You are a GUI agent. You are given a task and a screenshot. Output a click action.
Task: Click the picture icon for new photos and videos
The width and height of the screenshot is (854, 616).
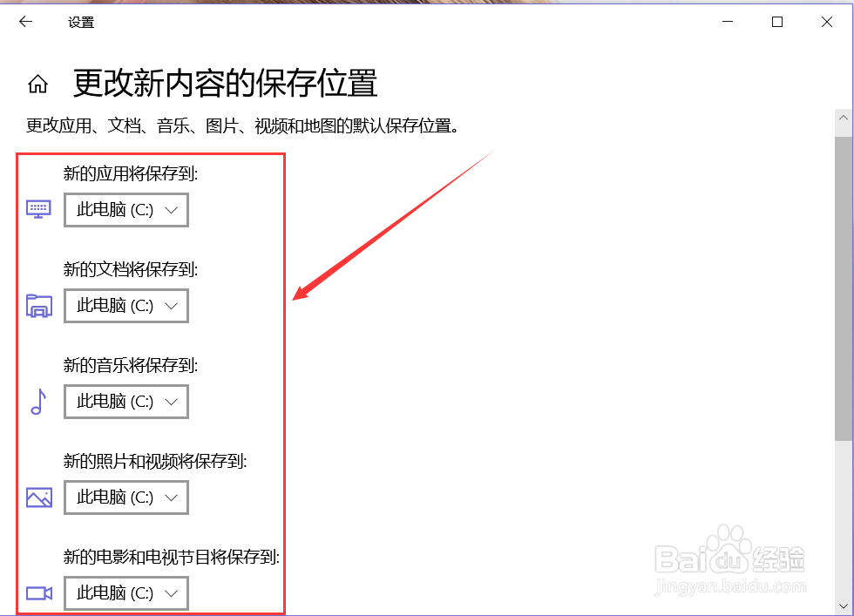pos(37,497)
